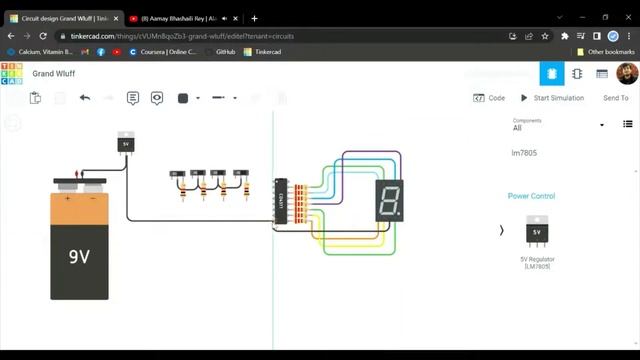Image resolution: width=640 pixels, height=360 pixels.
Task: Open media control icon
Action: tap(581, 36)
